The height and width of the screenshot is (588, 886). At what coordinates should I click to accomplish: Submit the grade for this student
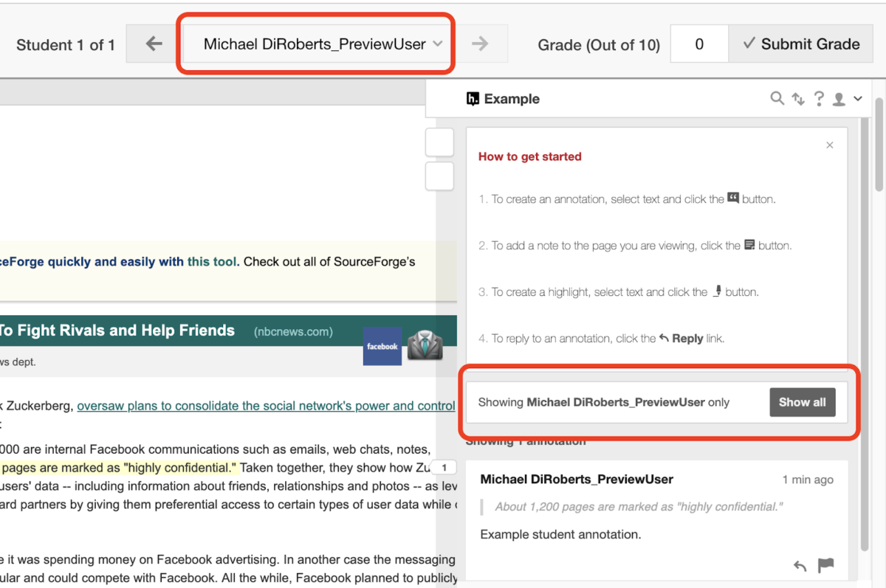[x=801, y=44]
